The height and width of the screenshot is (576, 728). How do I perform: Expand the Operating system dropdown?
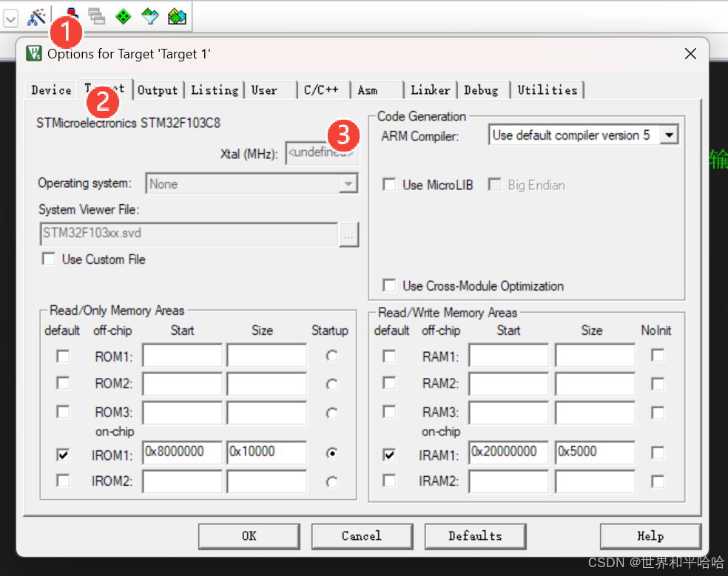coord(348,184)
